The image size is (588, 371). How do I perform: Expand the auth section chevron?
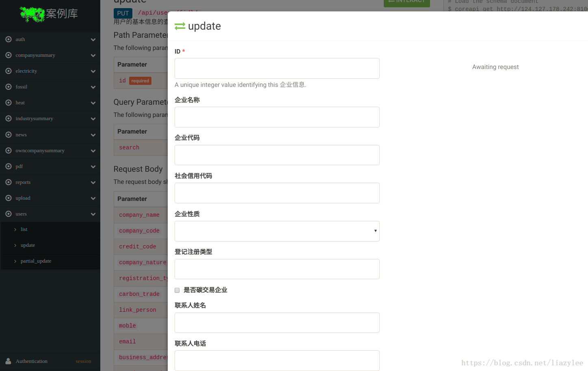tap(93, 40)
